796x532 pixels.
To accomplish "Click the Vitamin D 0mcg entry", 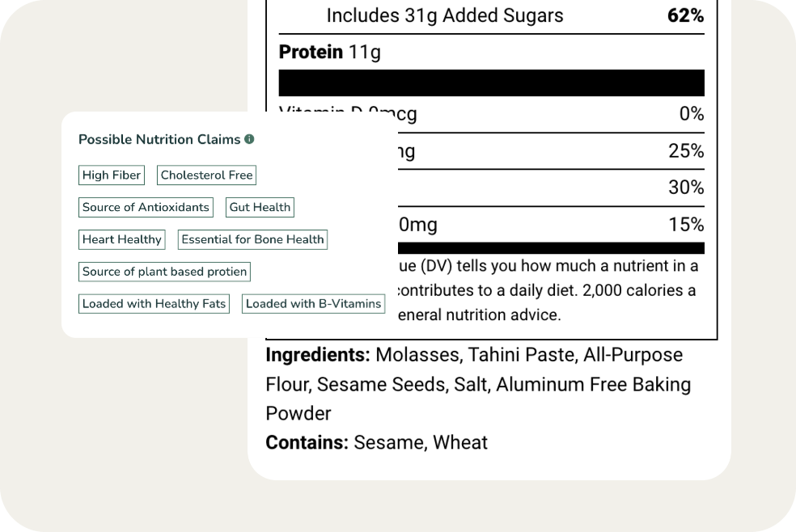I will [x=348, y=114].
